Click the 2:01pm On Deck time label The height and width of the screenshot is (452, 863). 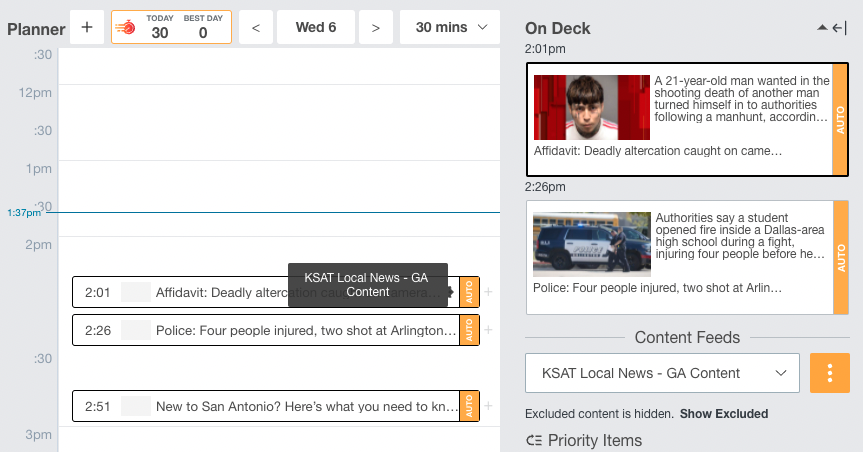(545, 49)
